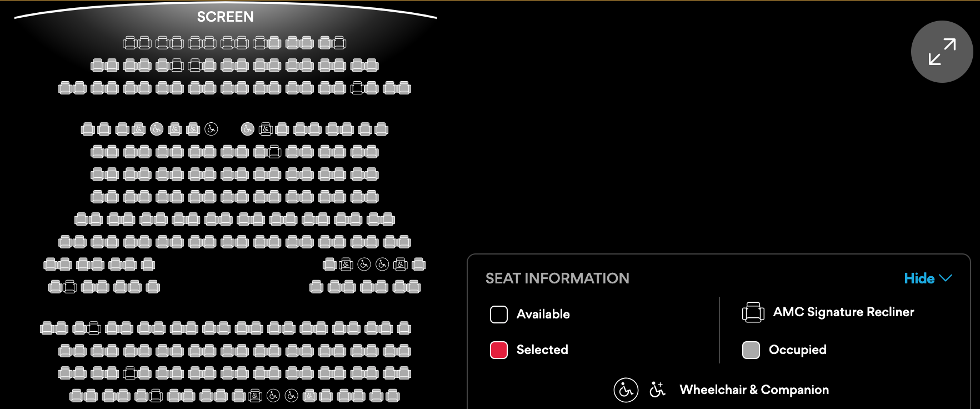980x409 pixels.
Task: Click the circled wheelchair legend icon
Action: [626, 390]
